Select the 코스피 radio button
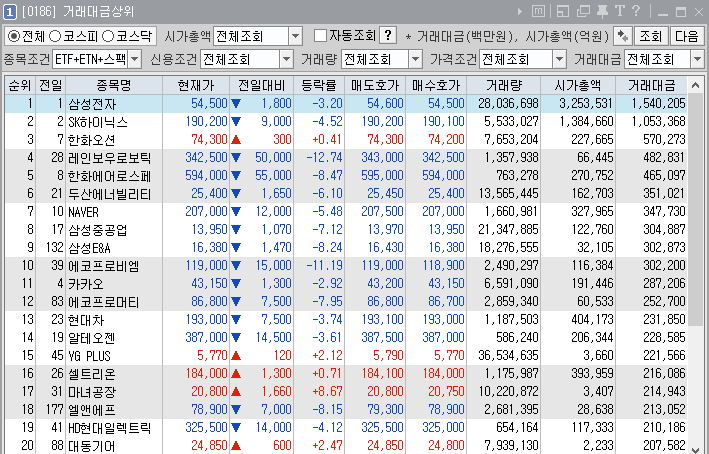 tap(55, 36)
